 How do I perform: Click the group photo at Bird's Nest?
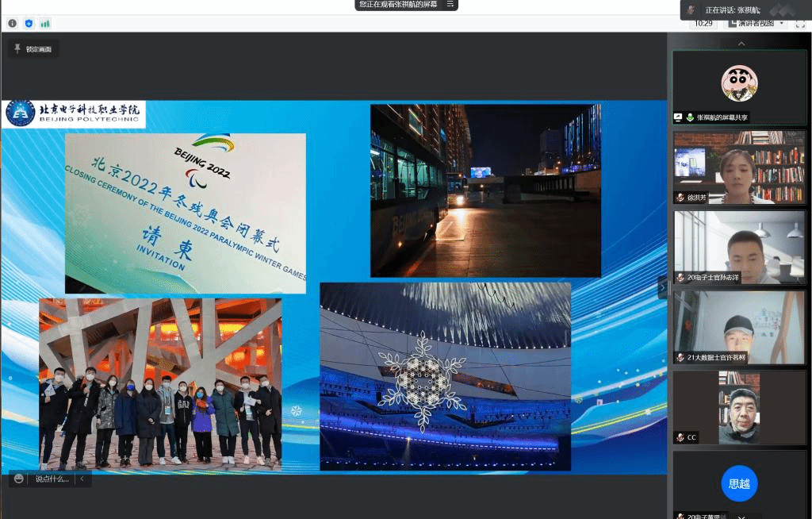click(x=160, y=383)
